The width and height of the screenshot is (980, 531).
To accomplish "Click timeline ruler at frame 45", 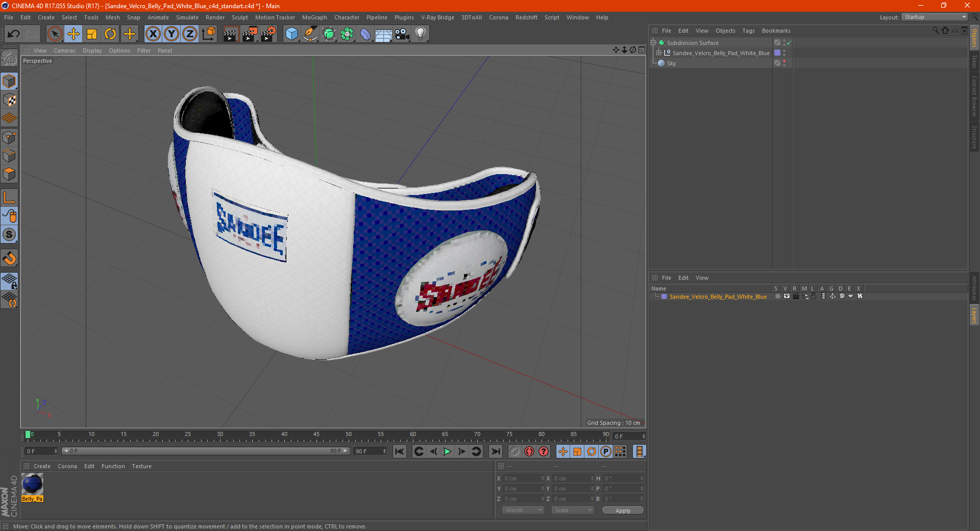I will click(x=316, y=436).
